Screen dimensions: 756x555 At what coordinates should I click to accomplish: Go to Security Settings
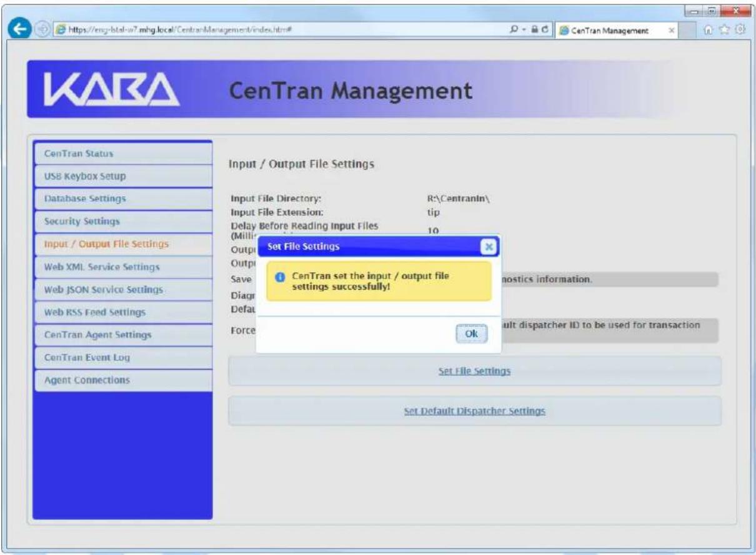pos(123,221)
